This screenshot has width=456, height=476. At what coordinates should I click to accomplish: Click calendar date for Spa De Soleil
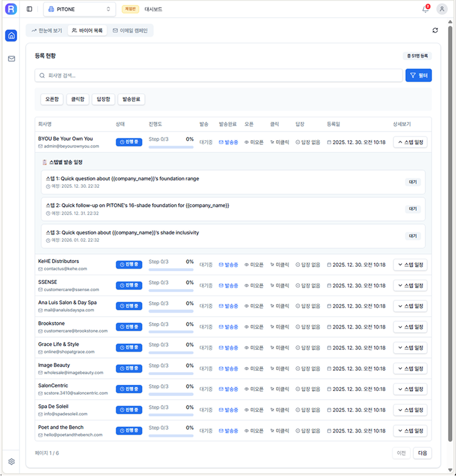[x=356, y=410]
